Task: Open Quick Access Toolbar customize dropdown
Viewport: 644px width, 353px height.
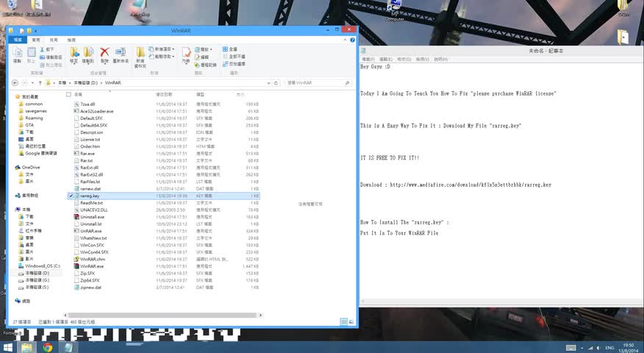Action: (x=35, y=31)
